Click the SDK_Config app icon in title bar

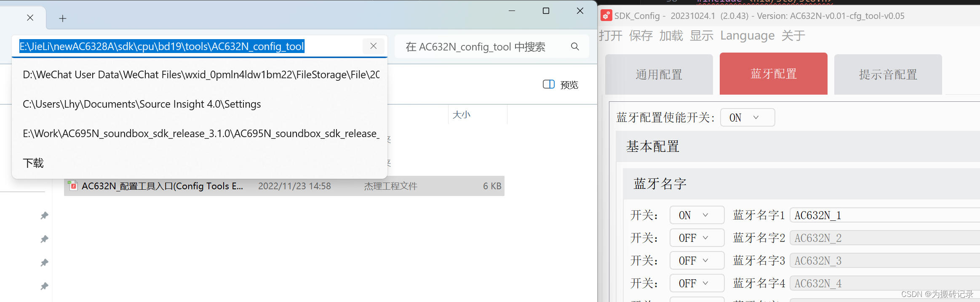[x=606, y=16]
